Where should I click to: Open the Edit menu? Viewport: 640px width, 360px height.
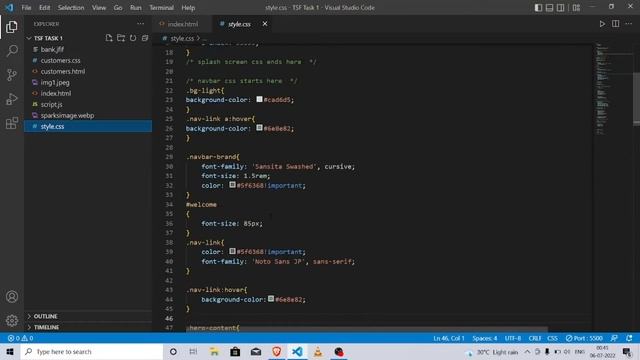(44, 8)
